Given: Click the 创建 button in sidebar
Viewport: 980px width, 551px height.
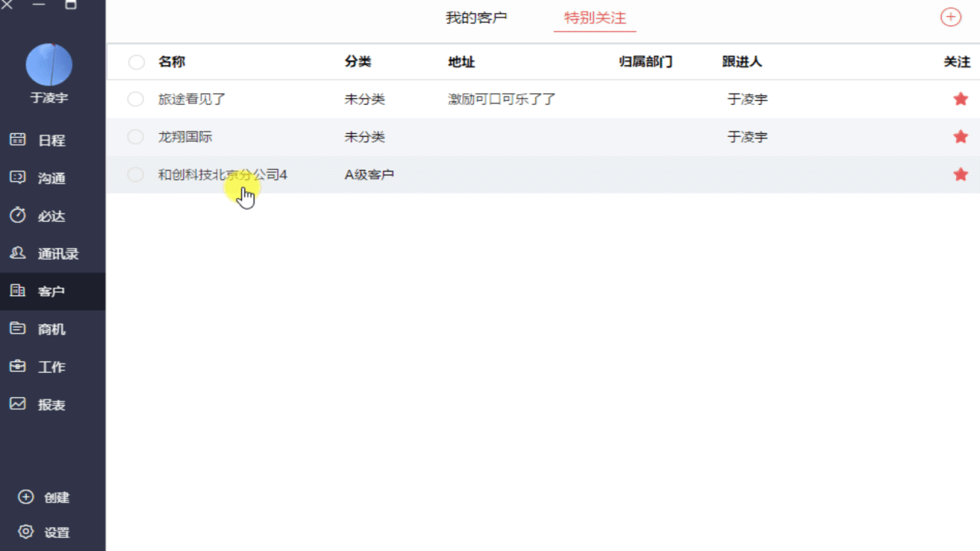Looking at the screenshot, I should pyautogui.click(x=44, y=497).
